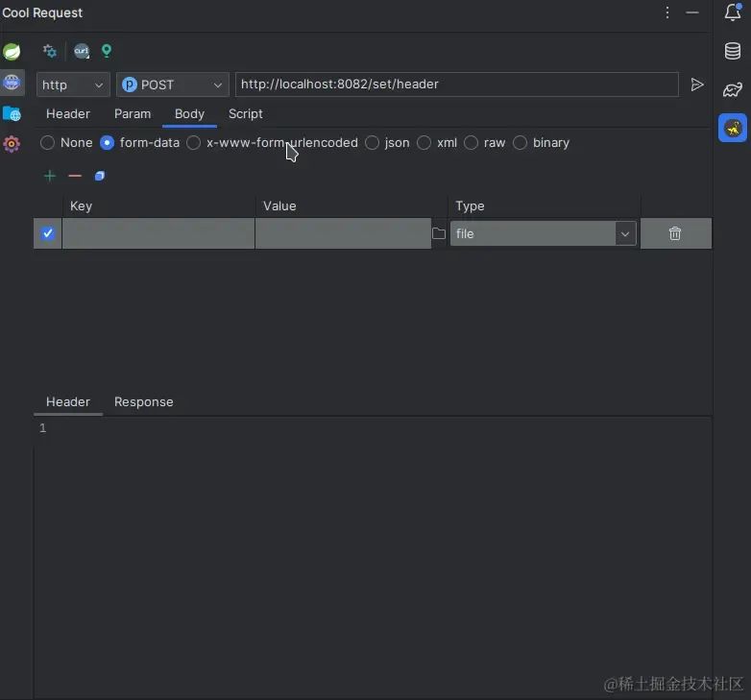Viewport: 751px width, 700px height.
Task: Open the Gradle elephant tool icon
Action: coord(733,89)
